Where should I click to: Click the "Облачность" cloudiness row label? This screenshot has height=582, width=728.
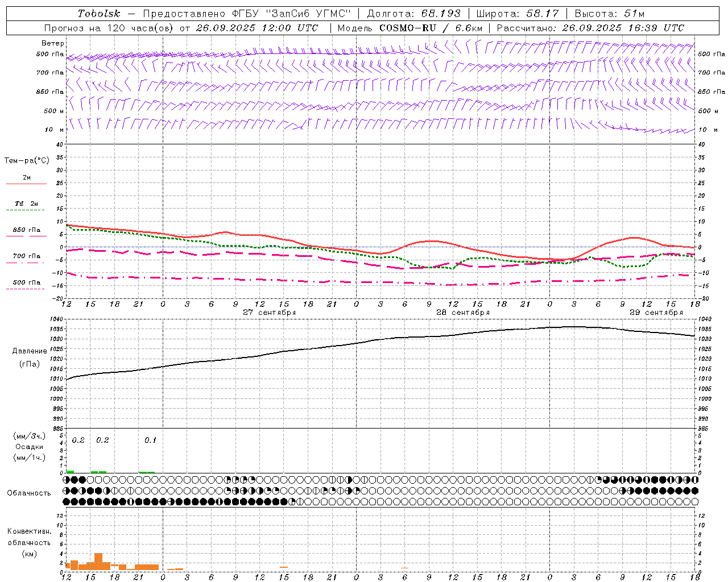point(29,493)
